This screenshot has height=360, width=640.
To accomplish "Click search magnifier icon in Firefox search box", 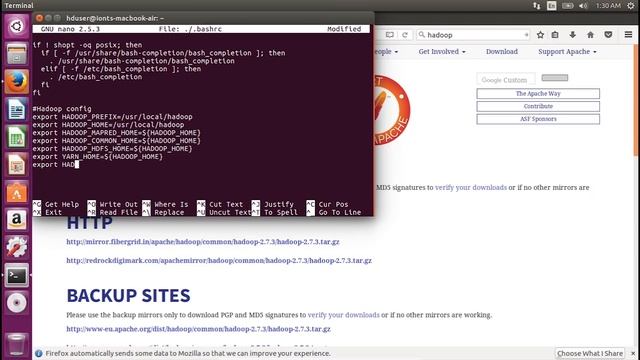I will (422, 35).
